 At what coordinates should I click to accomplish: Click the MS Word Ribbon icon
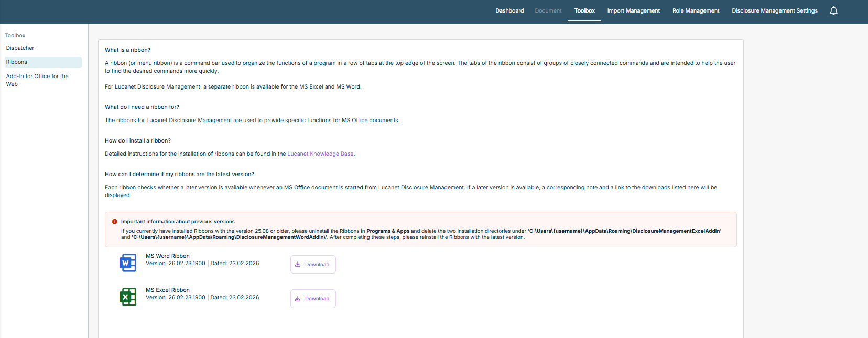coord(127,263)
